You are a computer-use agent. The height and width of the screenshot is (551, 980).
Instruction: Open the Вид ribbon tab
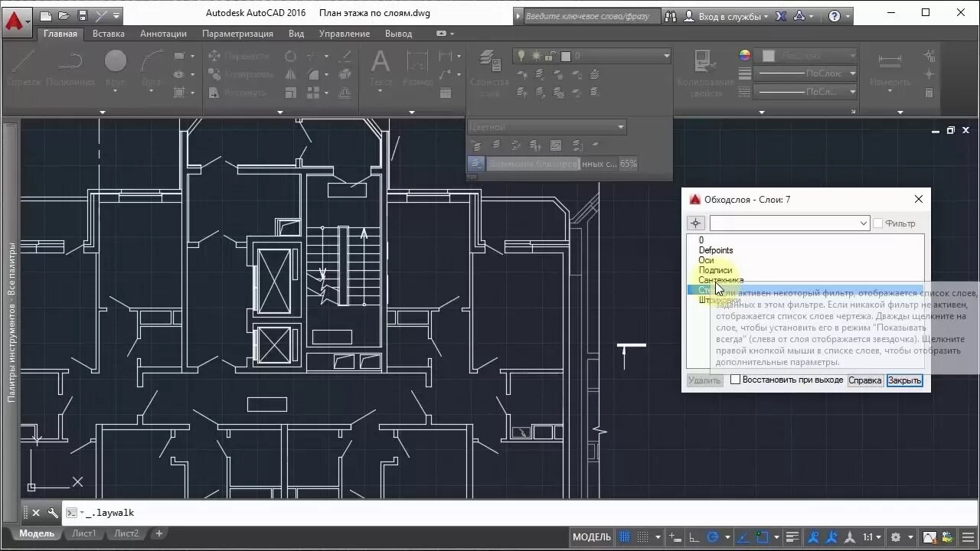pyautogui.click(x=296, y=34)
